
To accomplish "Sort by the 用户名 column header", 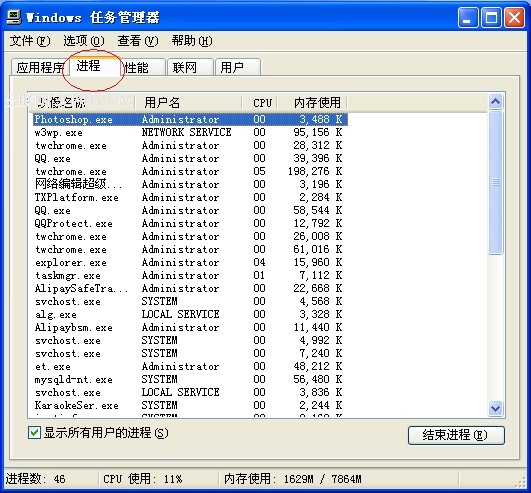I will point(188,102).
